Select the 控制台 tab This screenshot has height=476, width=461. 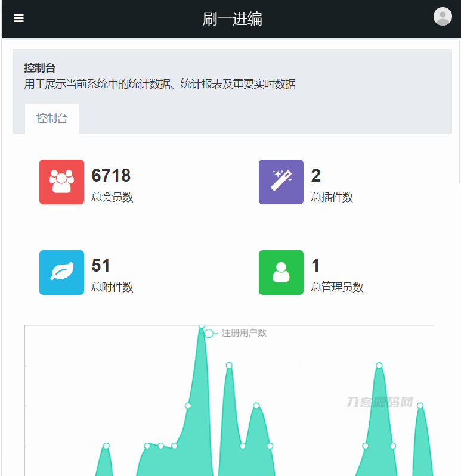point(52,119)
